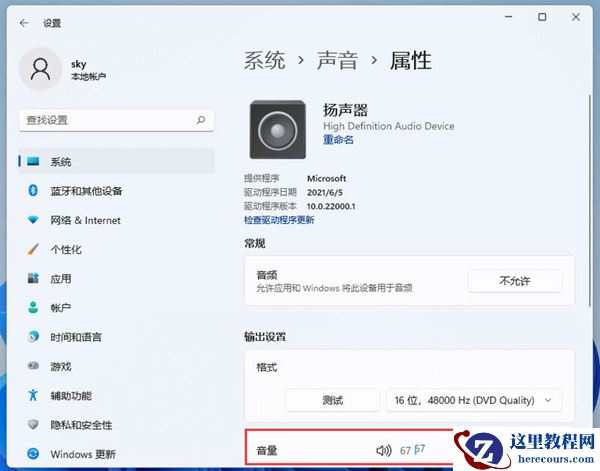The width and height of the screenshot is (600, 471).
Task: Click the 不允许 audio button
Action: [515, 281]
